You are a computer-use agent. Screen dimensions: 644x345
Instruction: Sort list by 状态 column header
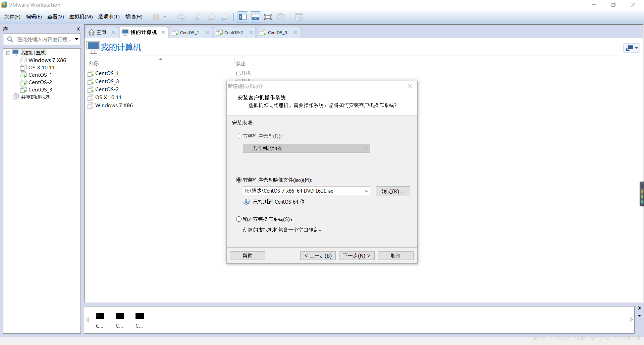coord(241,64)
